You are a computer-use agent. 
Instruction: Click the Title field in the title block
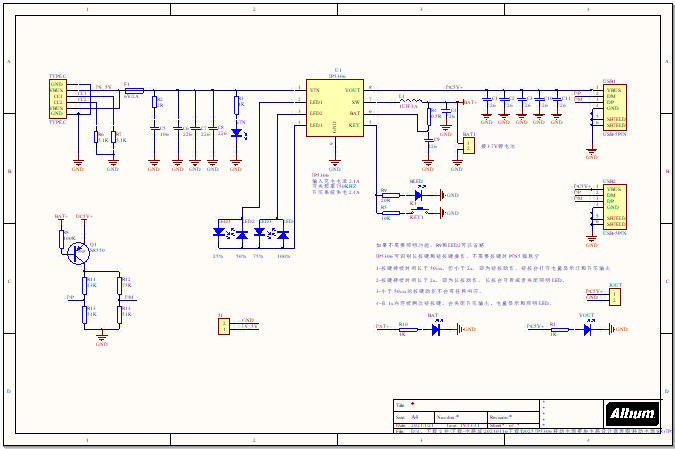click(x=466, y=405)
